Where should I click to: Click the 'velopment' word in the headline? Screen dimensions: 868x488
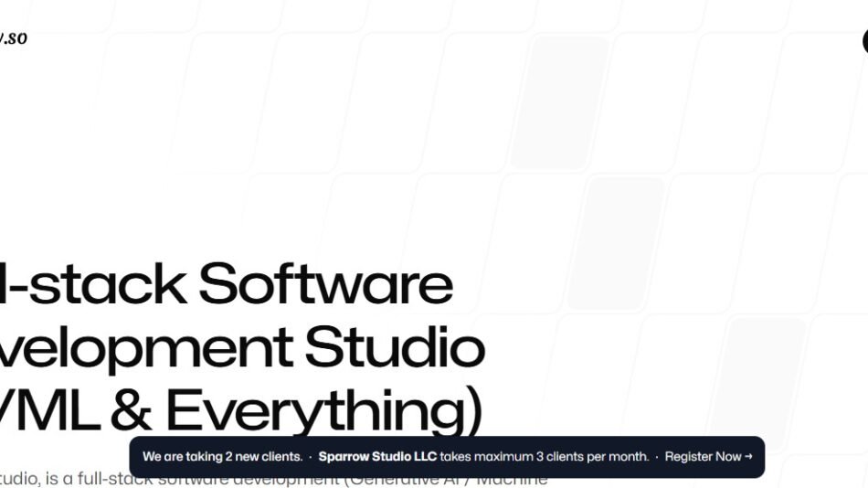point(146,347)
